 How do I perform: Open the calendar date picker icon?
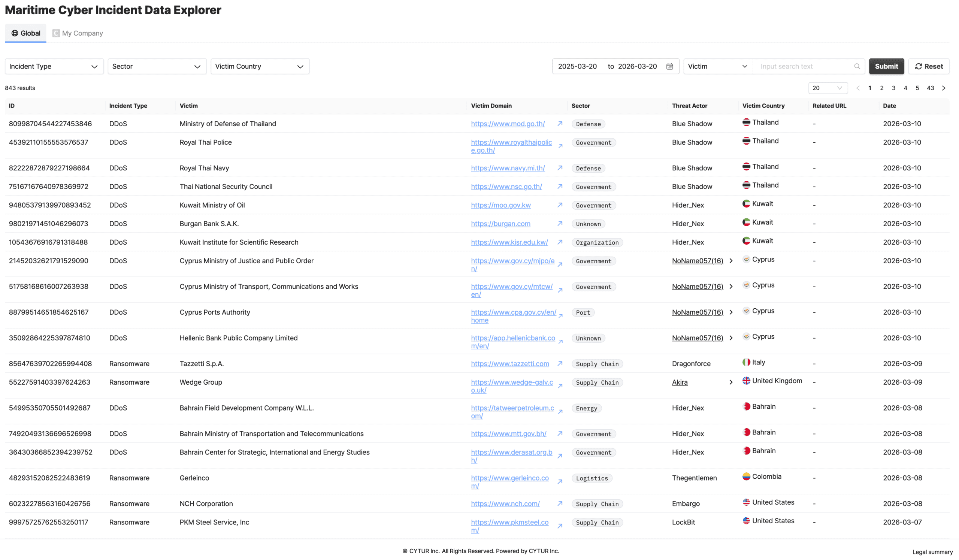(x=669, y=67)
